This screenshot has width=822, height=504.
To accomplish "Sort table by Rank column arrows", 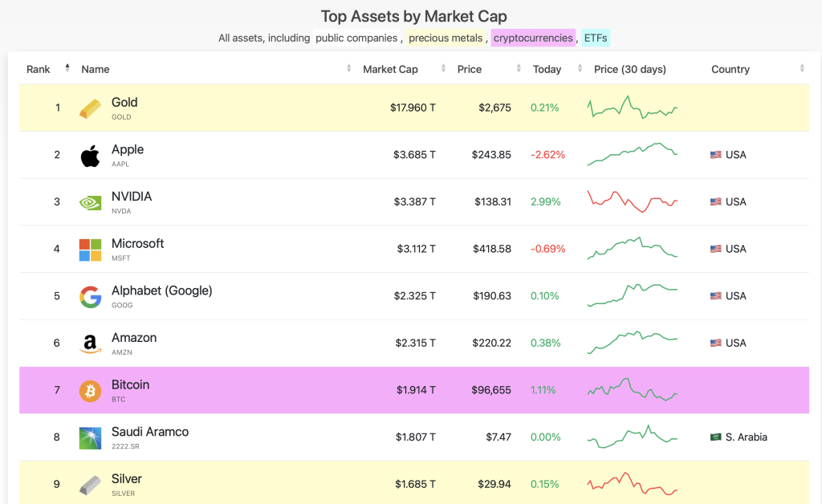I will pyautogui.click(x=67, y=67).
